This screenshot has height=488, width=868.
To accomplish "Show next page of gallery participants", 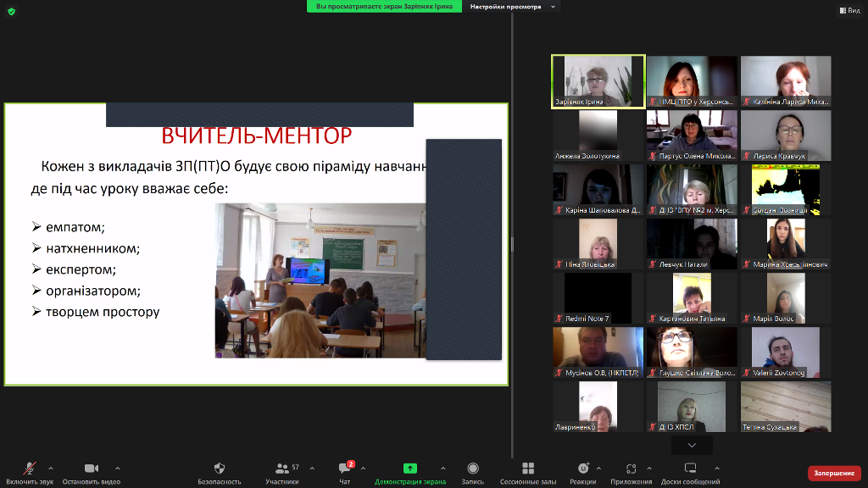I will (x=692, y=445).
